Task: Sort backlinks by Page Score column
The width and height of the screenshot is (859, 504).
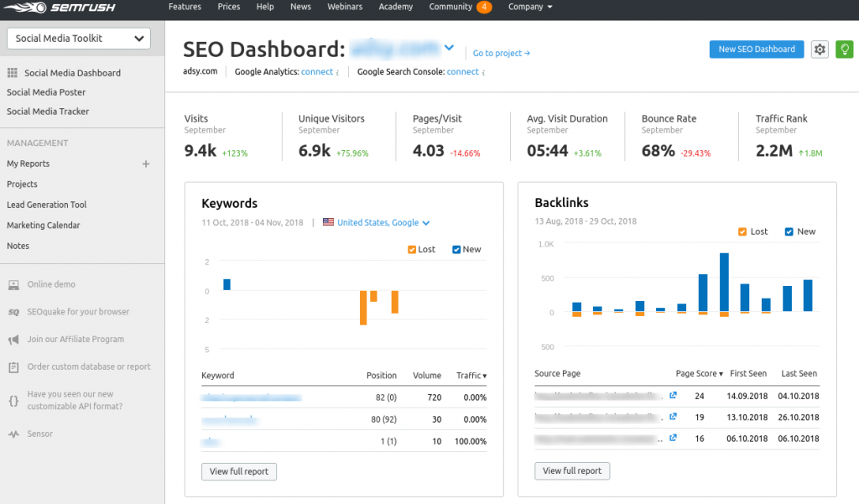Action: [699, 374]
